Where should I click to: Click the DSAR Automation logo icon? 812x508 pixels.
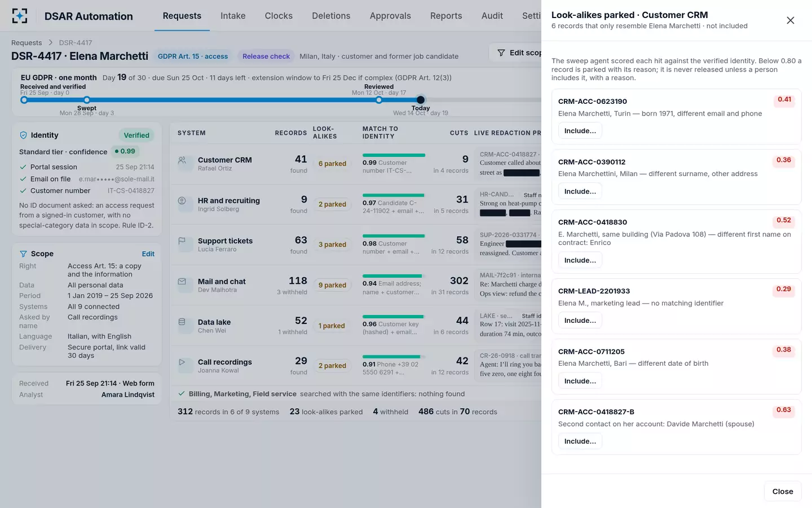coord(20,16)
